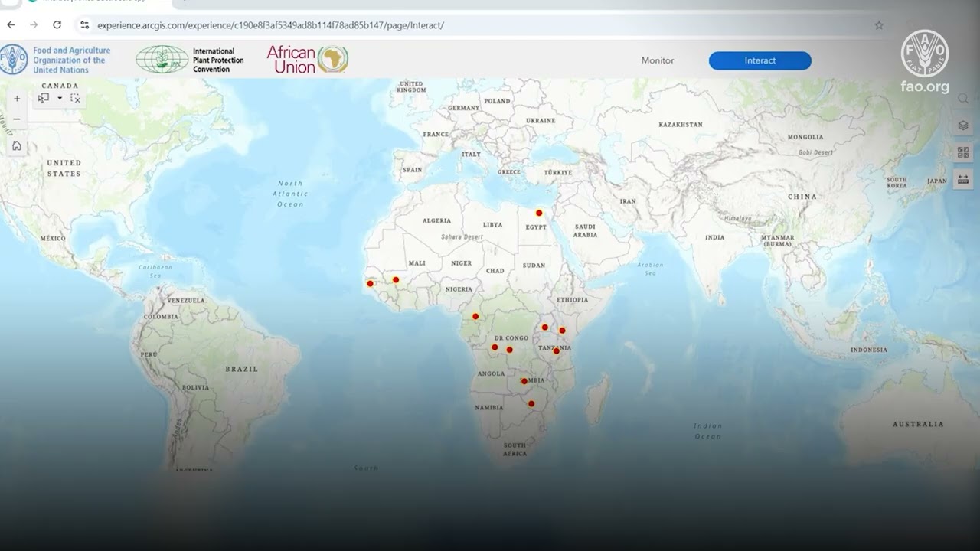Open the map search tool
The width and height of the screenshot is (980, 551).
point(963,99)
